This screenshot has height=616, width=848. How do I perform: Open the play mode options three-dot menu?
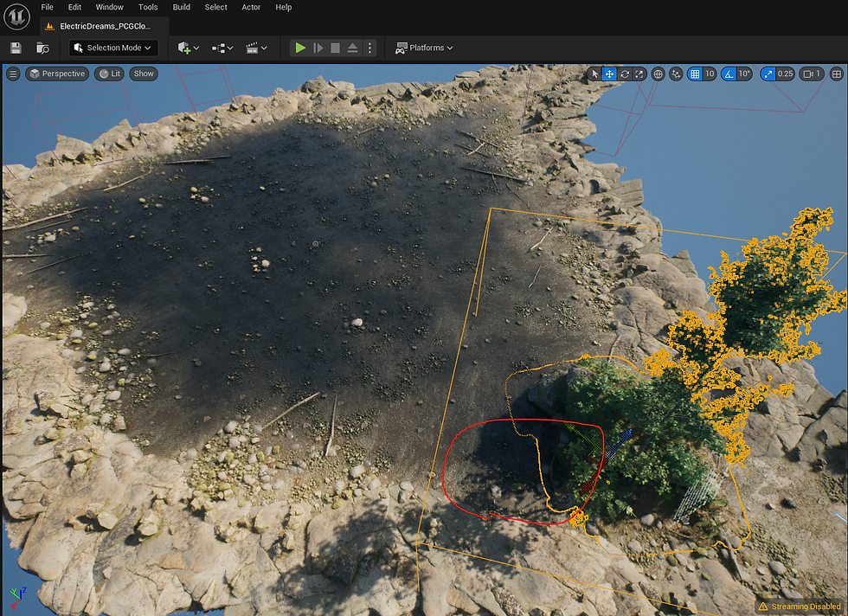370,48
